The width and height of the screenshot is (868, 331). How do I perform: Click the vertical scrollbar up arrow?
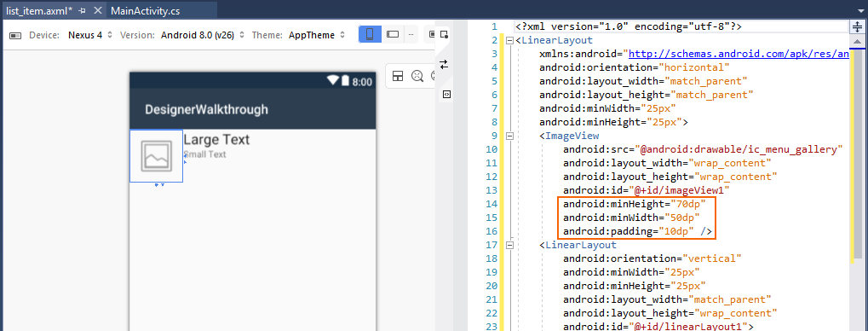(x=857, y=42)
